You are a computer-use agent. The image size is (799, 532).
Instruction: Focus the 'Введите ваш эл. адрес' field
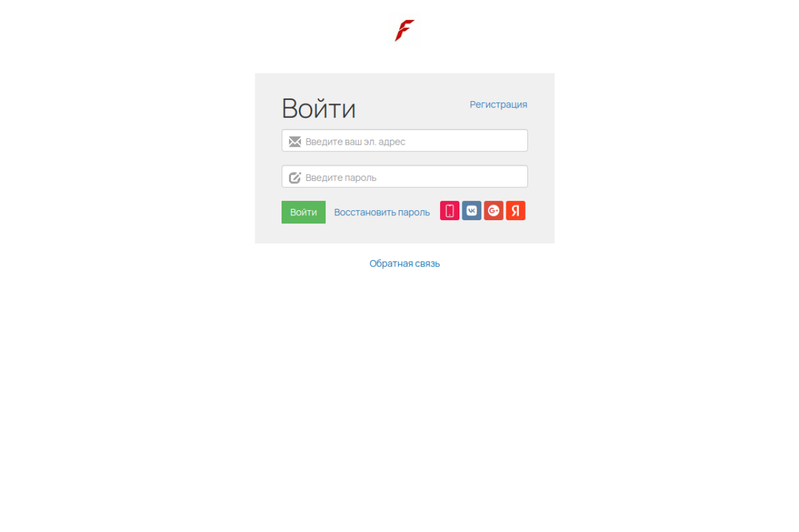404,140
